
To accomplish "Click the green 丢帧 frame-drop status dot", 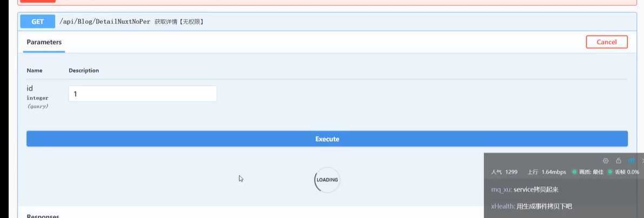I will (610, 172).
